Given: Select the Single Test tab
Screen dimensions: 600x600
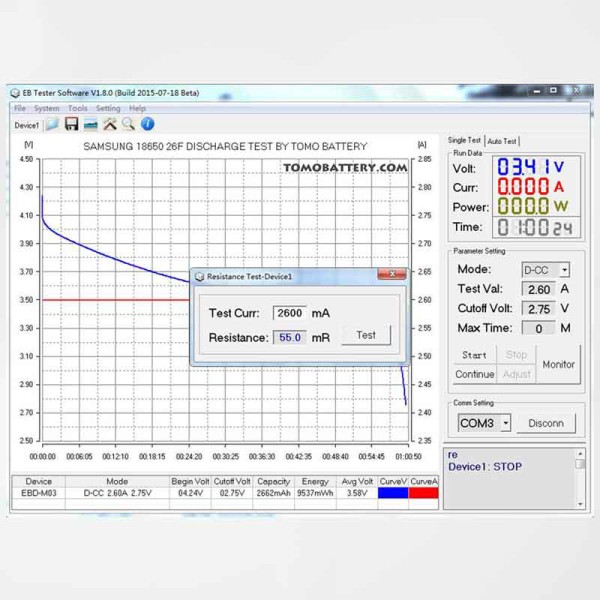Looking at the screenshot, I should point(464,141).
